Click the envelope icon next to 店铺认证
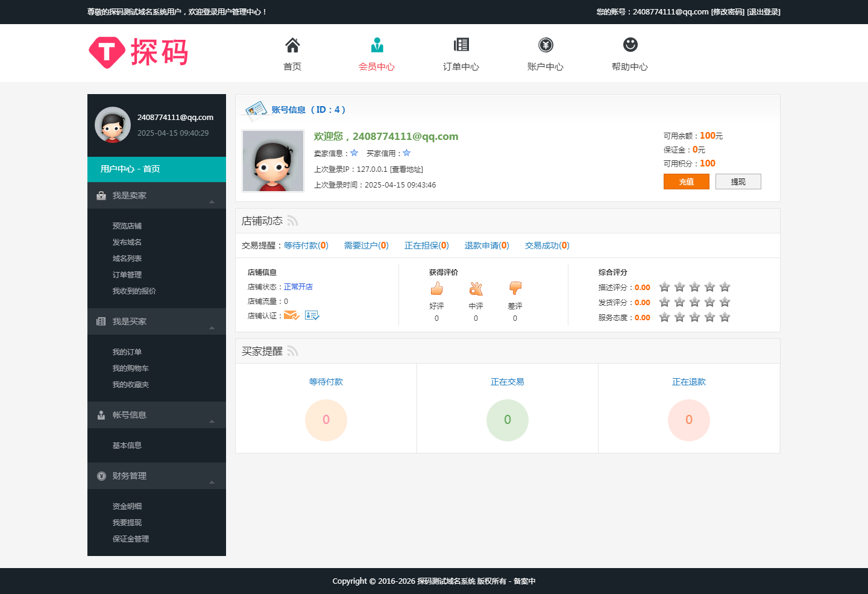This screenshot has height=594, width=868. point(291,315)
